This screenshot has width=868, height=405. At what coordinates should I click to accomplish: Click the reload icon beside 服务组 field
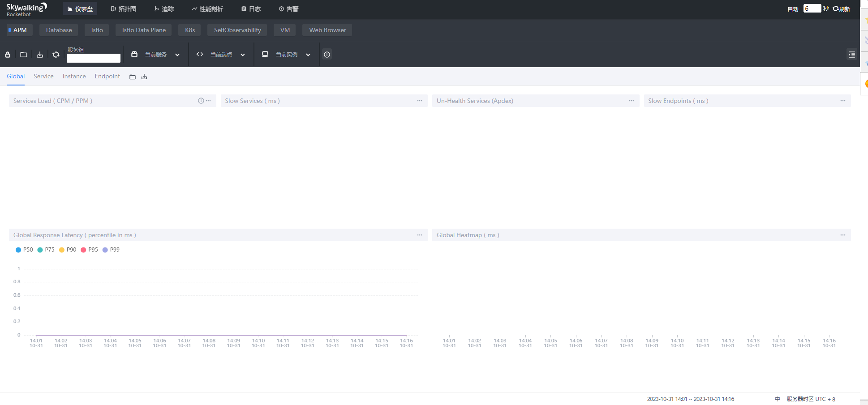pos(56,55)
